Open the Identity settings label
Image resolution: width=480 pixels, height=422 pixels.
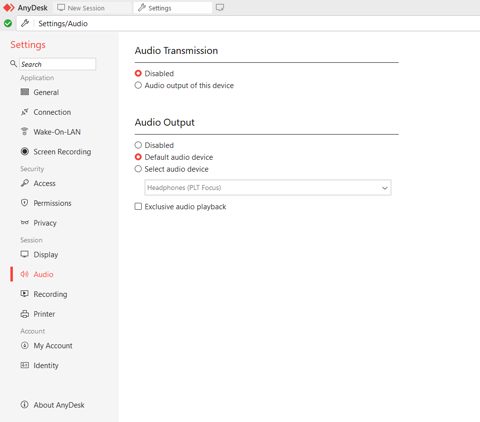click(x=46, y=365)
